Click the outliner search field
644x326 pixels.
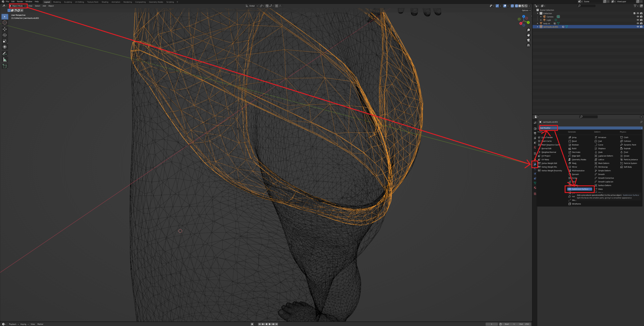pos(586,6)
